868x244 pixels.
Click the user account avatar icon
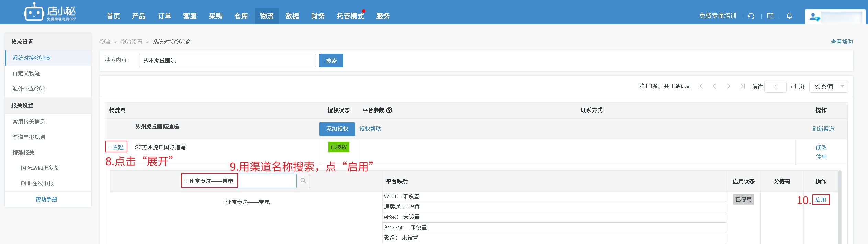814,17
